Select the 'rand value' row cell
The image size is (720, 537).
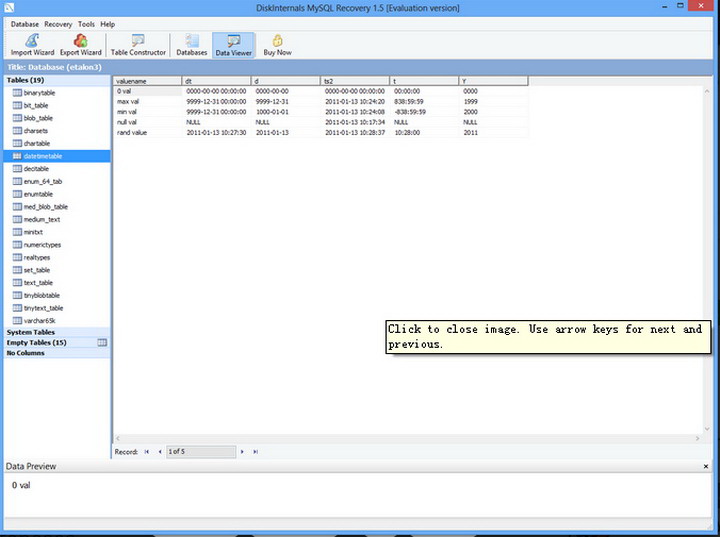click(147, 133)
